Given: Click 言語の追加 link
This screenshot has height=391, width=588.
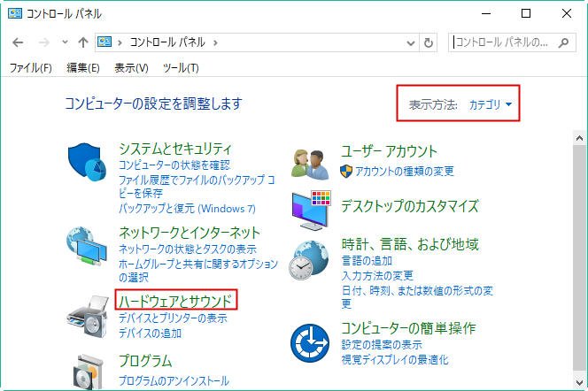Looking at the screenshot, I should [367, 260].
